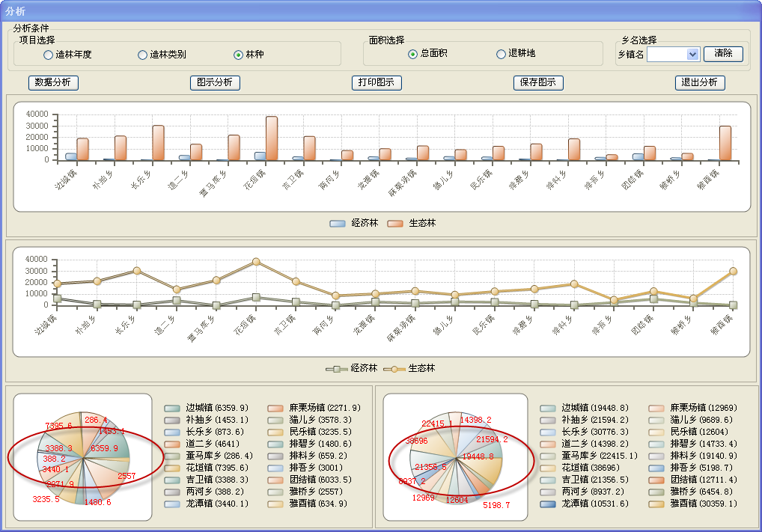Click legend swatch for 团结镇 (12711.4)
Screen dimensions: 762x532
click(x=656, y=480)
